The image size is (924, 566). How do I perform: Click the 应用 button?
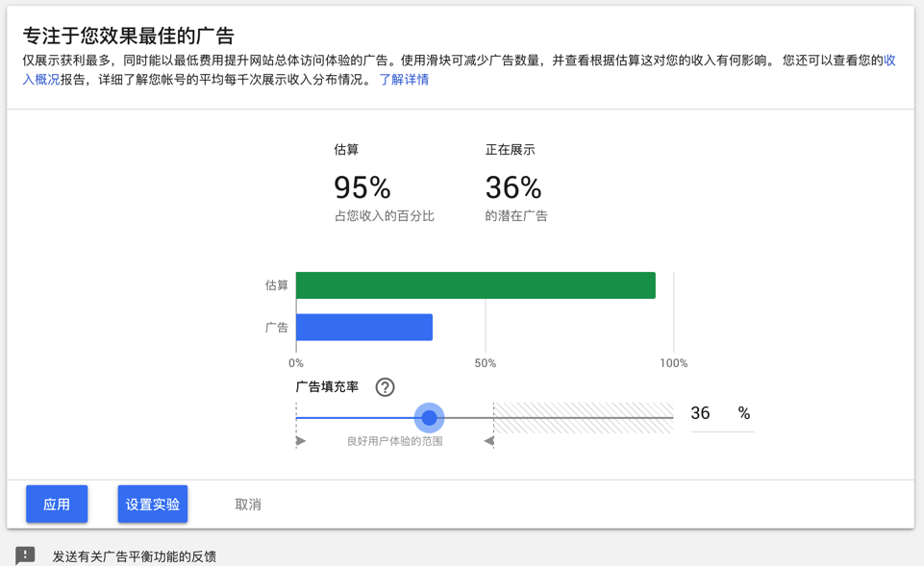click(x=57, y=504)
